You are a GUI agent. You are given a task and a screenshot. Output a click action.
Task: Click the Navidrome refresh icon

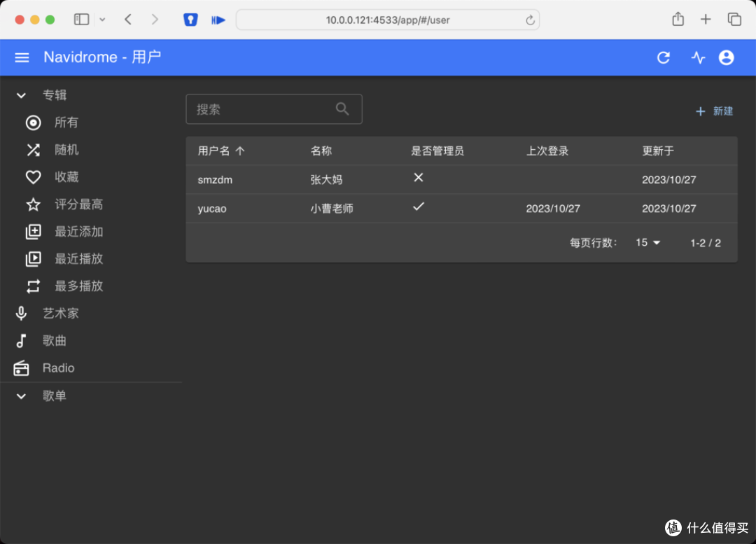(664, 58)
